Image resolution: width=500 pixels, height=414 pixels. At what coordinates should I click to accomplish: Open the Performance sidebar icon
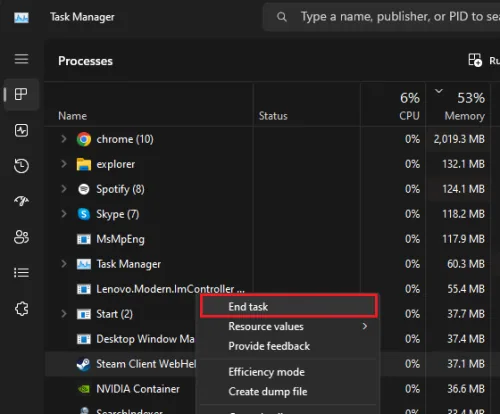point(21,130)
